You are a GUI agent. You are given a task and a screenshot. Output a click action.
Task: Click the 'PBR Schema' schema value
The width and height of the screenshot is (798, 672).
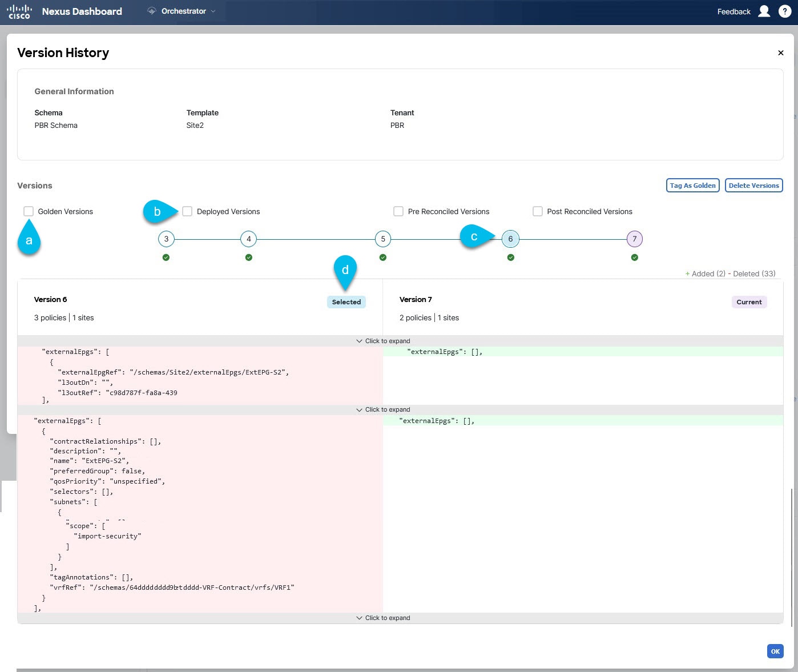point(56,126)
